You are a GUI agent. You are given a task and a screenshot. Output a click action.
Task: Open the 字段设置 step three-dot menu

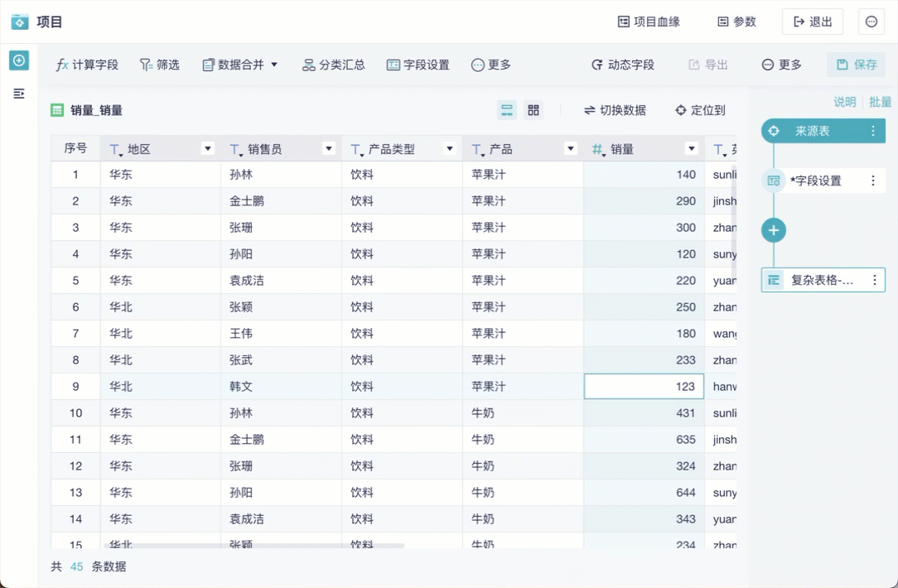click(x=872, y=181)
